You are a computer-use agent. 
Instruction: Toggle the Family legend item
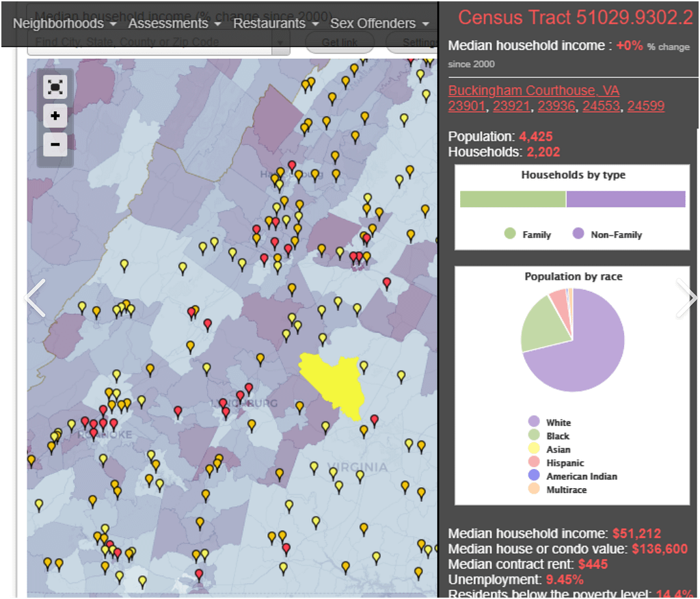(528, 235)
